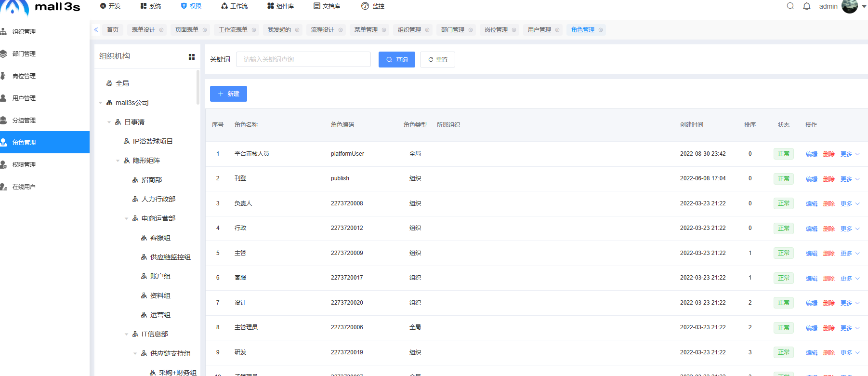Viewport: 868px width, 376px height.
Task: Click the 查询 search button
Action: pyautogui.click(x=397, y=59)
